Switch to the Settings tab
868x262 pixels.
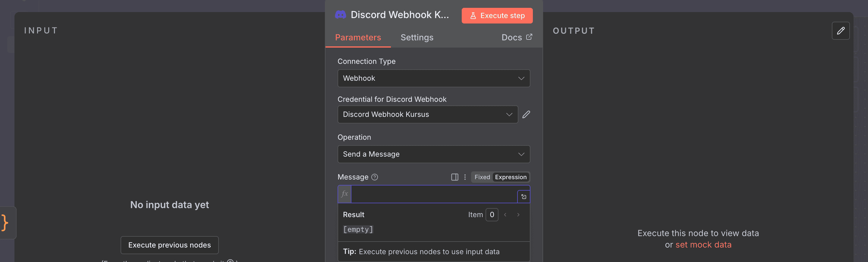click(x=417, y=37)
